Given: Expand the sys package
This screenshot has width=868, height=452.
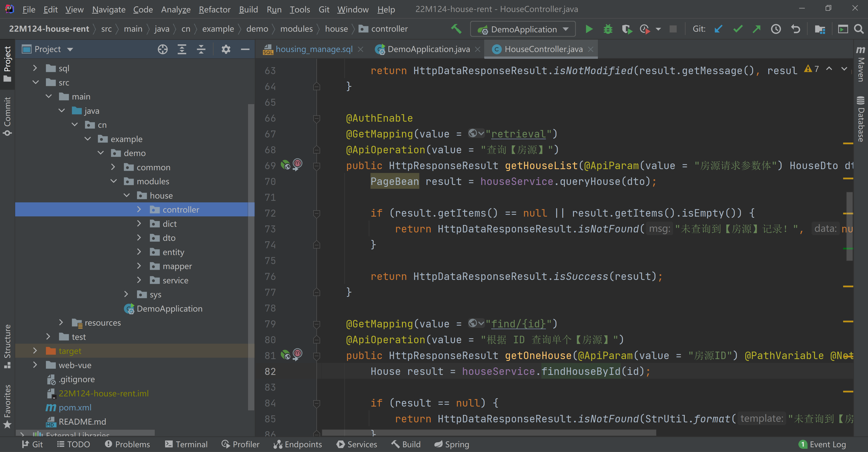Looking at the screenshot, I should point(126,294).
